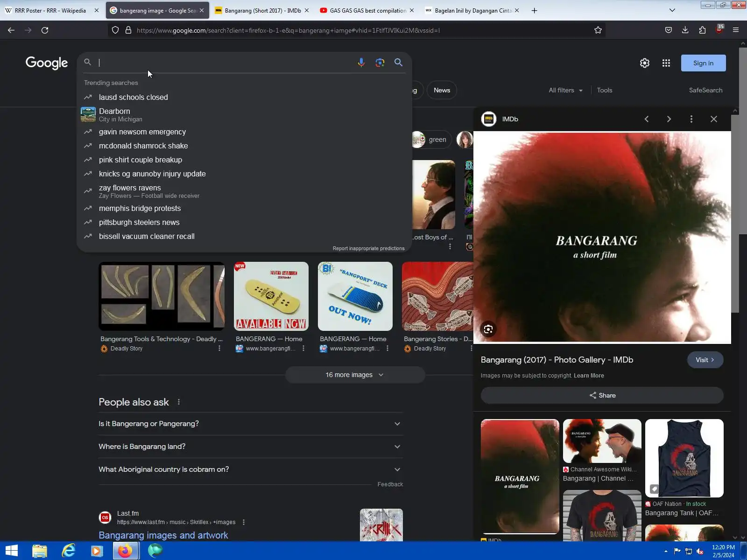Expand 'Where is Bangarang land?' question
The height and width of the screenshot is (560, 747).
coord(250,447)
